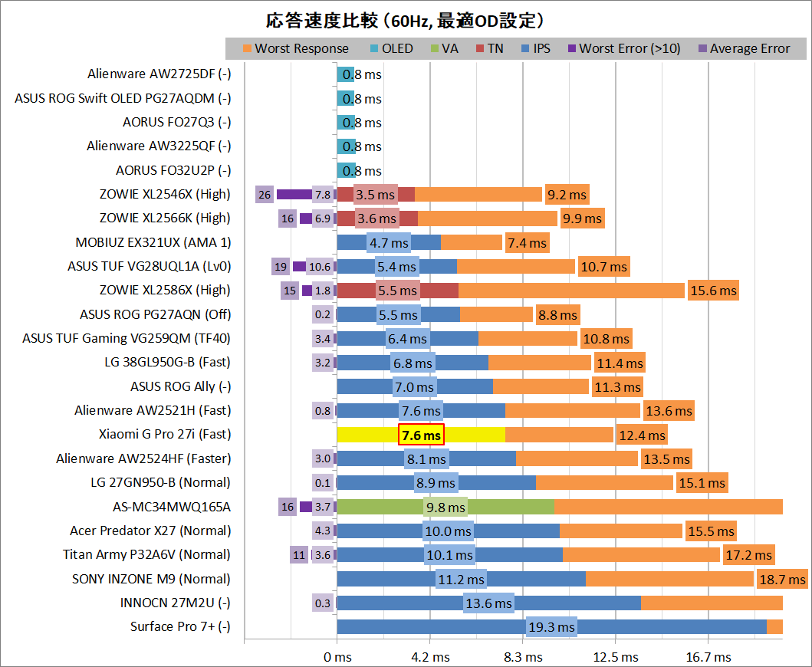Click the Alienware AW2725DF (-) row label
The height and width of the screenshot is (667, 812).
159,74
